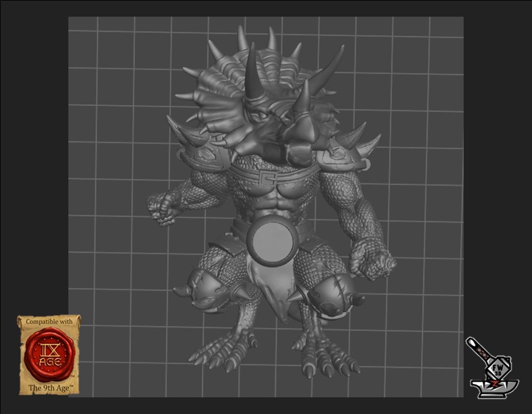Click the clawed foot on the left side
The height and width of the screenshot is (414, 532).
[221, 348]
